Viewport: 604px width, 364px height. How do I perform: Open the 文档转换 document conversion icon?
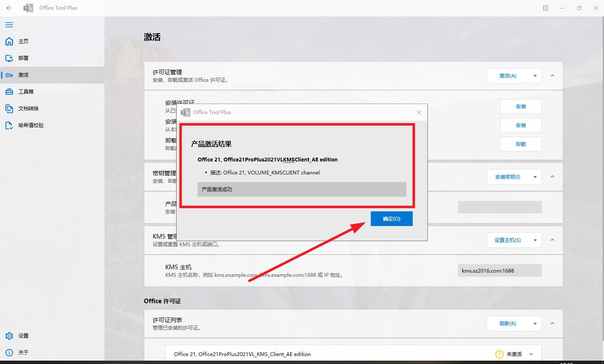9,108
